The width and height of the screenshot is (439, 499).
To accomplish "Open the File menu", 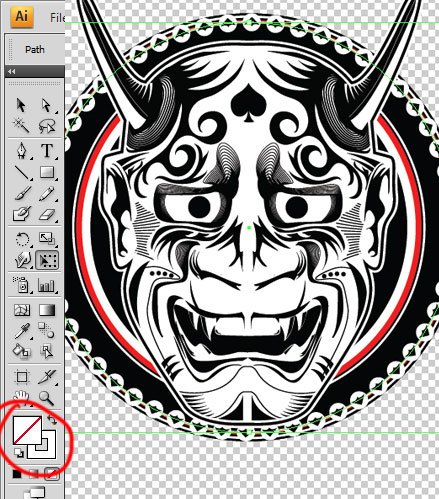I will (57, 18).
